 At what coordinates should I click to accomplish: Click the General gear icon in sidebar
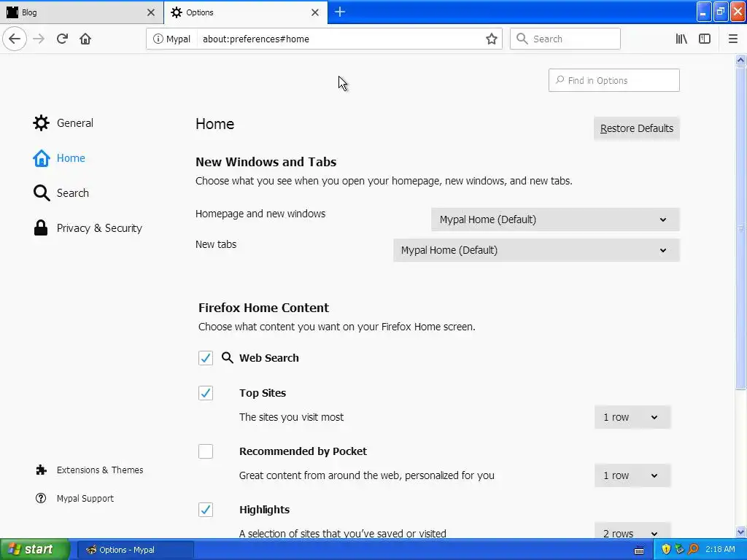(41, 122)
